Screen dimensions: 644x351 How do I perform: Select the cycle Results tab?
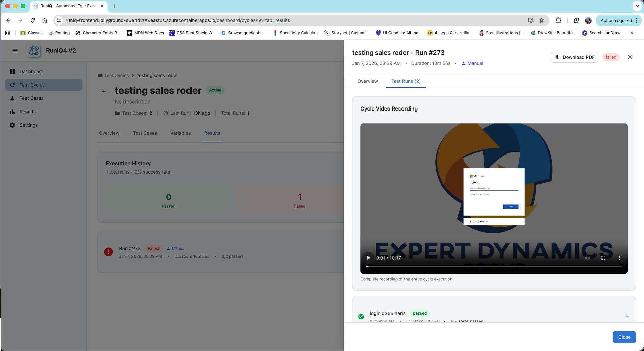(212, 133)
